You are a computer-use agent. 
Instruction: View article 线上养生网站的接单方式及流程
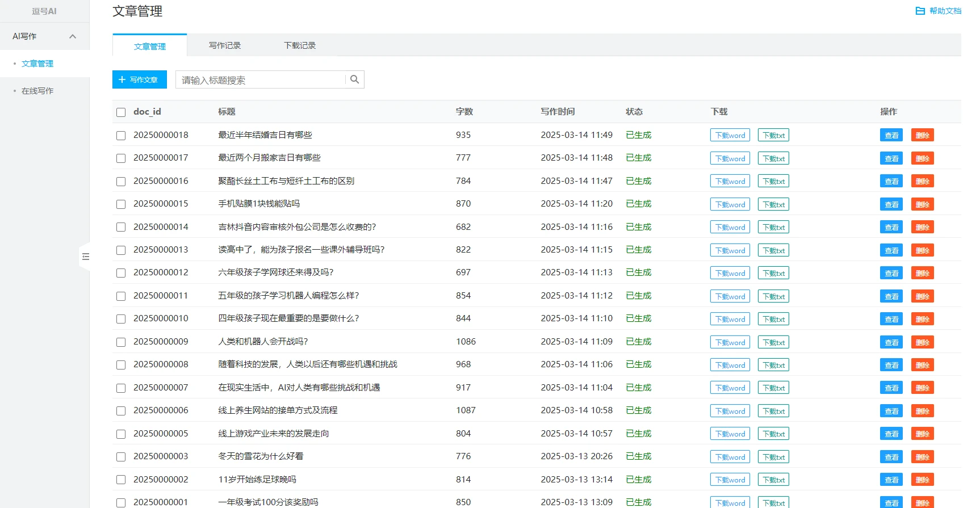click(891, 411)
